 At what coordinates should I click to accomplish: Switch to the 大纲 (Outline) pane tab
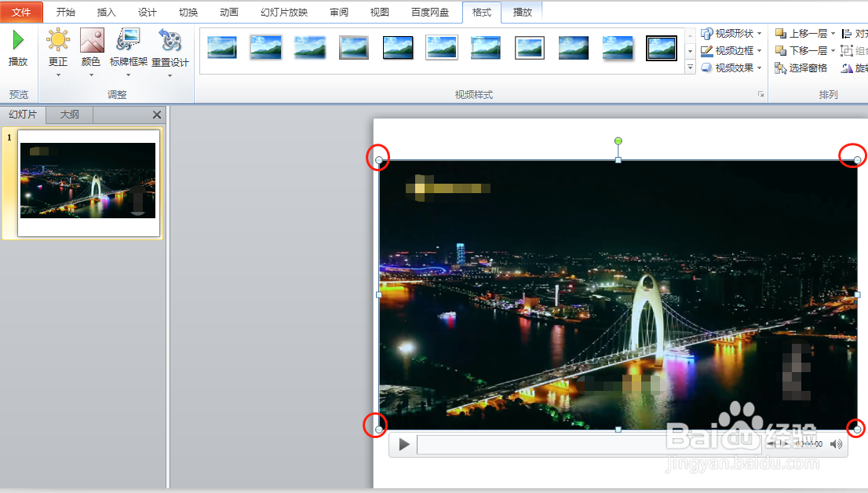(x=69, y=115)
